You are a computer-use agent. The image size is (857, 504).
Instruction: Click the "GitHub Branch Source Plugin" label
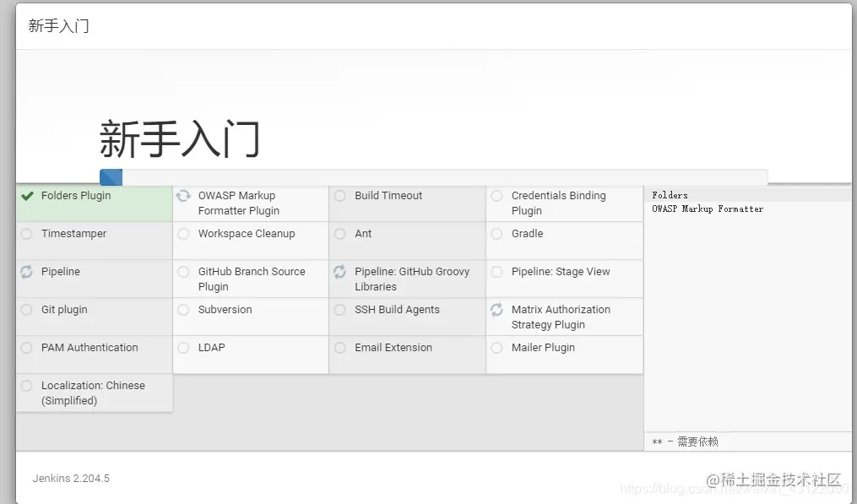click(x=252, y=279)
